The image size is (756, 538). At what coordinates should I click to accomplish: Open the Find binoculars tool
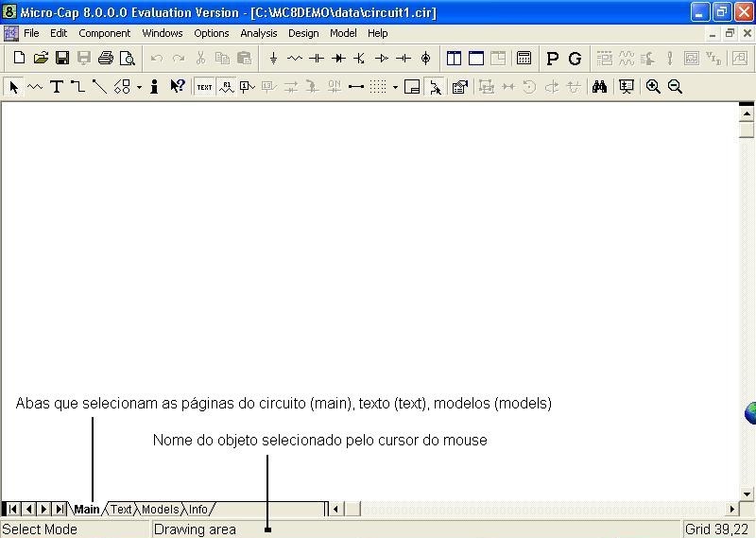click(x=599, y=87)
